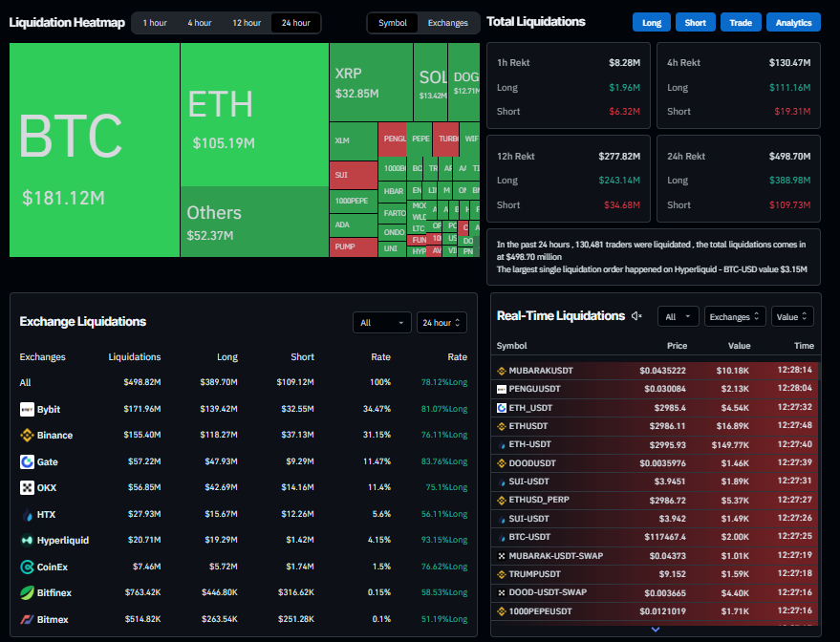Click the Hyperliquid logo icon
840x642 pixels.
pyautogui.click(x=27, y=541)
